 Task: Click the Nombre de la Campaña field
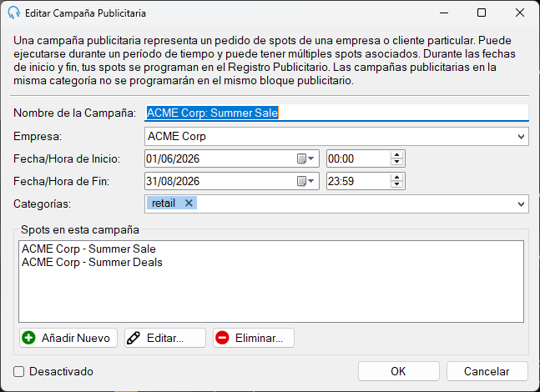tap(336, 113)
